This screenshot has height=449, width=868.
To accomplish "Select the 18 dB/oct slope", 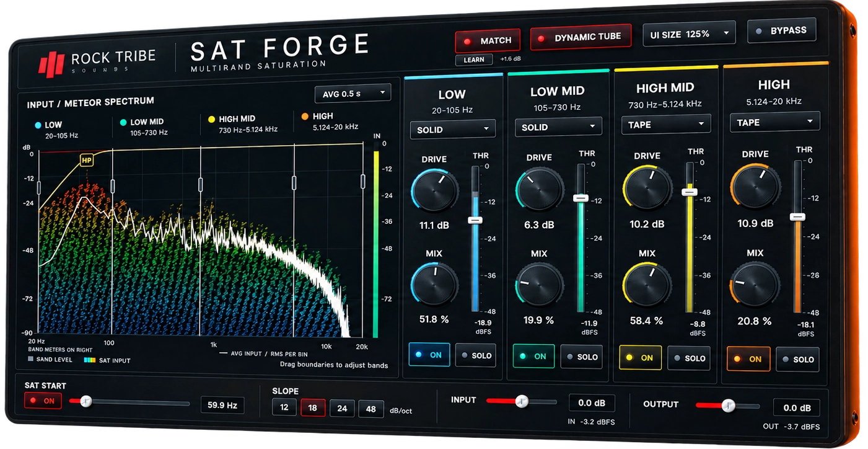I will click(313, 408).
